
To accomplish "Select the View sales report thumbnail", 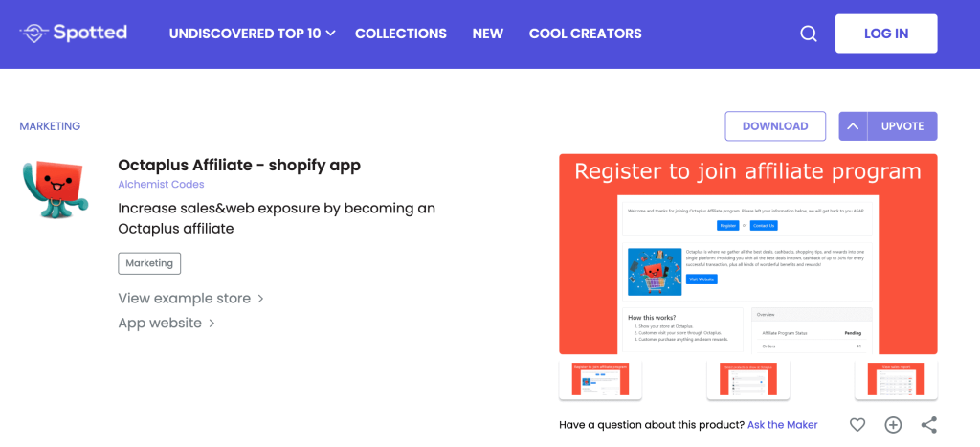I will [x=896, y=379].
